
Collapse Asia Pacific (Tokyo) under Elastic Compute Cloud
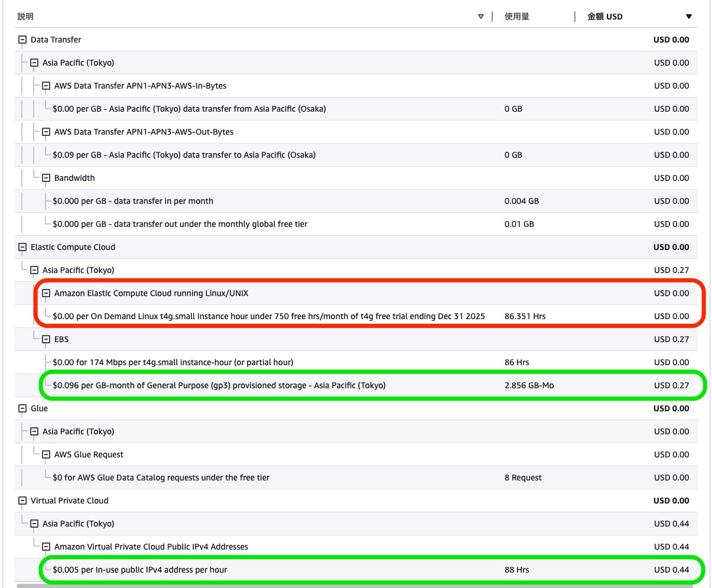34,270
